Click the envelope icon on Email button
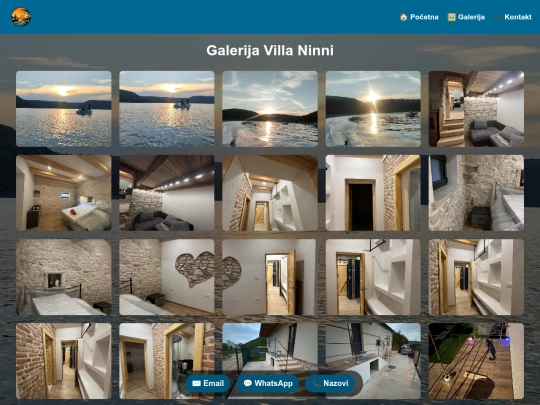The width and height of the screenshot is (540, 405). pyautogui.click(x=196, y=383)
